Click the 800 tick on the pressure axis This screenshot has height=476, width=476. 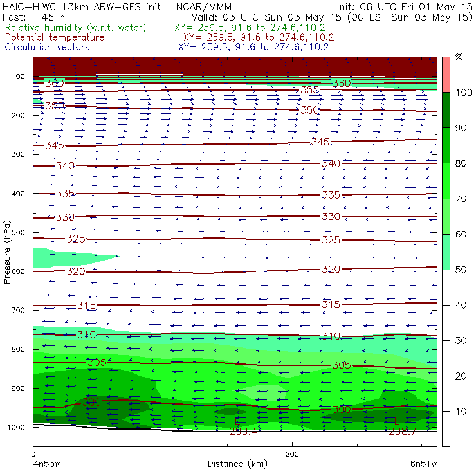(x=18, y=349)
